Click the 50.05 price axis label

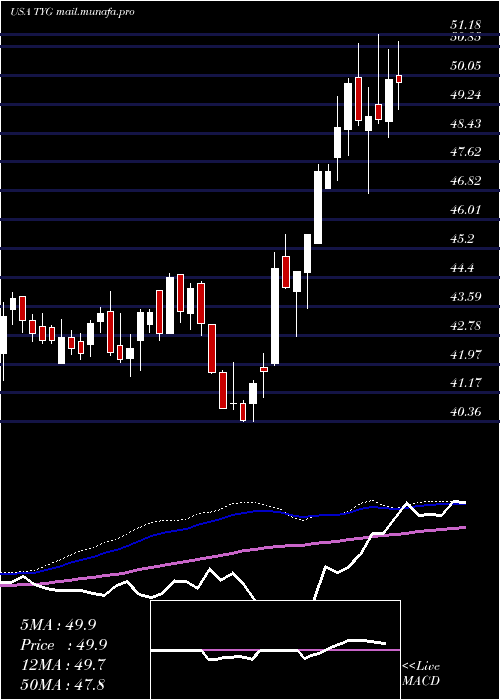click(465, 66)
